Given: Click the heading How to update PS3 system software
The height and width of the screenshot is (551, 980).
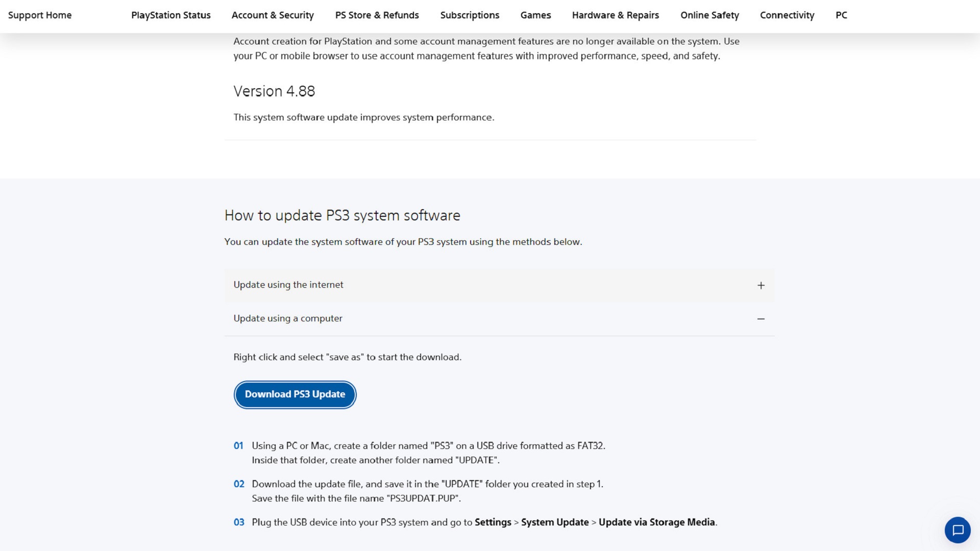Looking at the screenshot, I should tap(342, 215).
